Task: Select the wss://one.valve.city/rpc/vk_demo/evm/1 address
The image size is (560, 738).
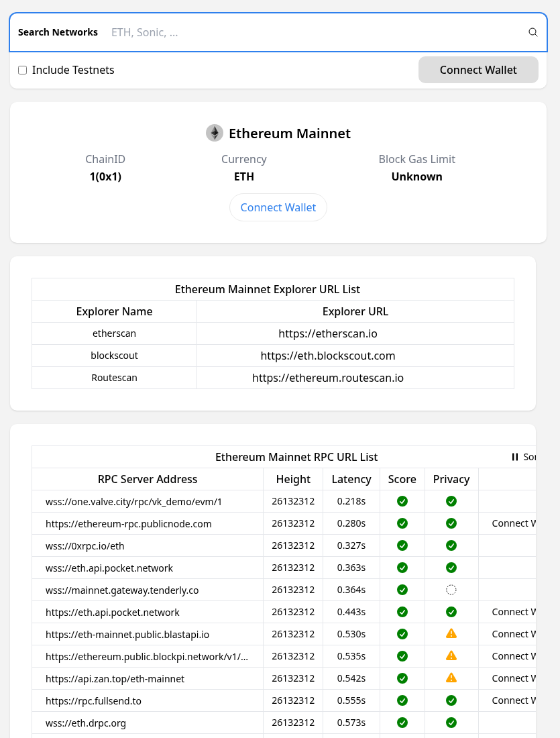Action: [x=133, y=502]
